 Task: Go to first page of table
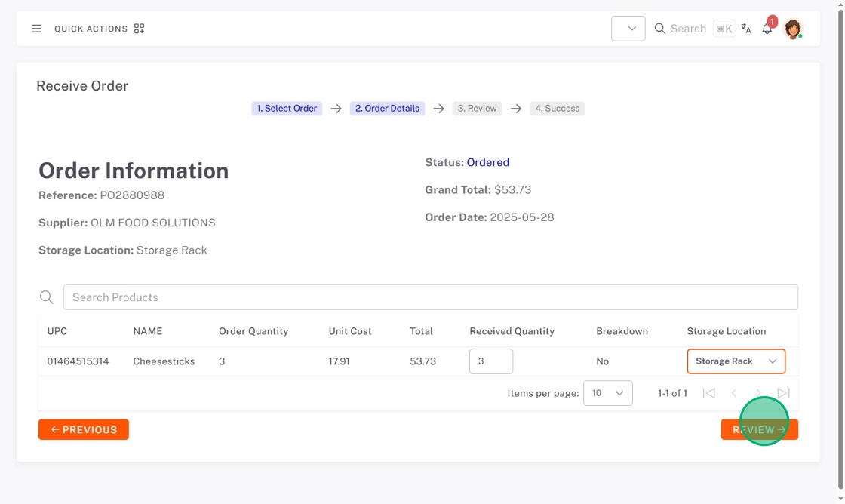pyautogui.click(x=708, y=393)
